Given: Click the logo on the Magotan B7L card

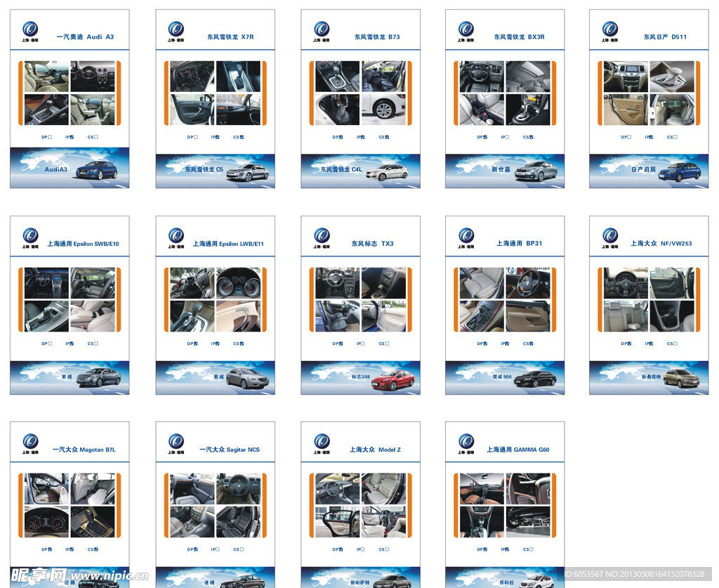Looking at the screenshot, I should pos(31,444).
